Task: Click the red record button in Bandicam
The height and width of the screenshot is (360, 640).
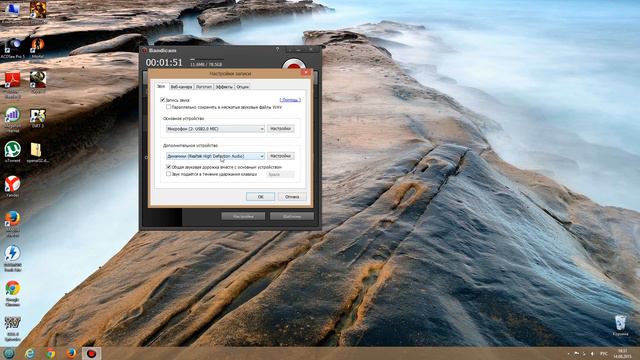Action: 293,64
